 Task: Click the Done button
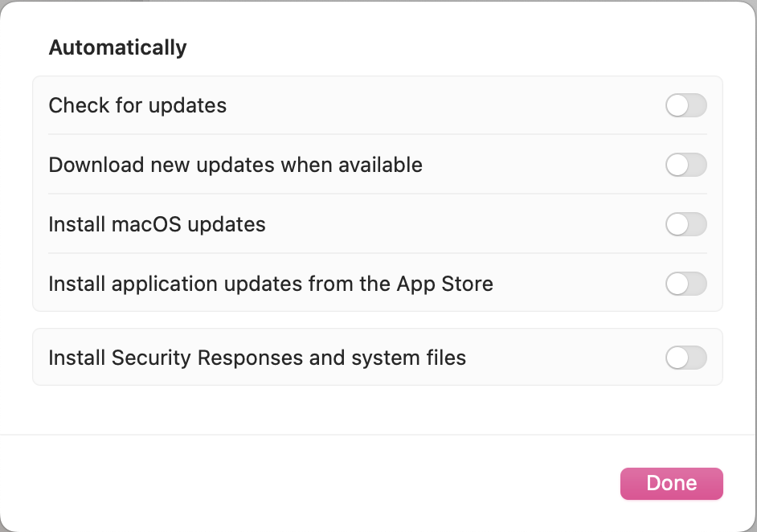[671, 483]
